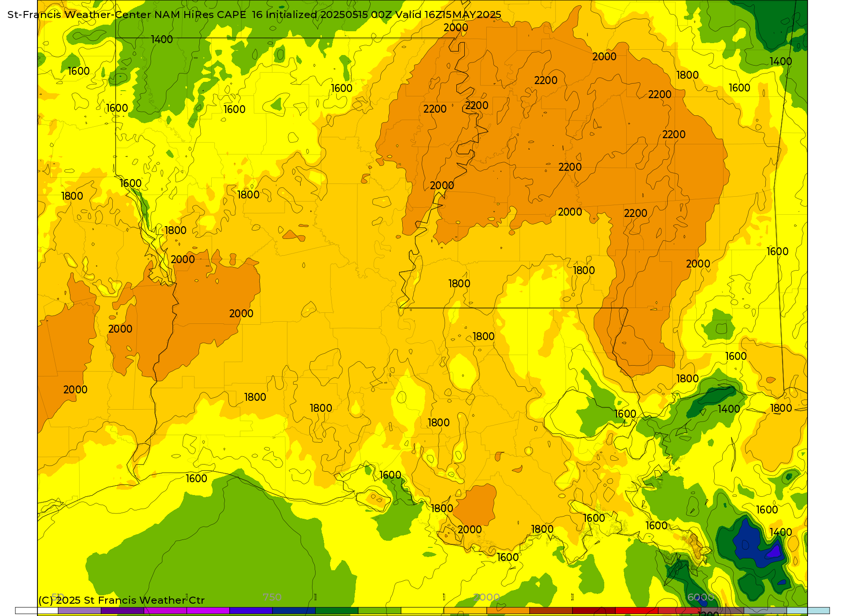Pick the dark green legend swatch
This screenshot has width=845, height=616.
pos(337,610)
